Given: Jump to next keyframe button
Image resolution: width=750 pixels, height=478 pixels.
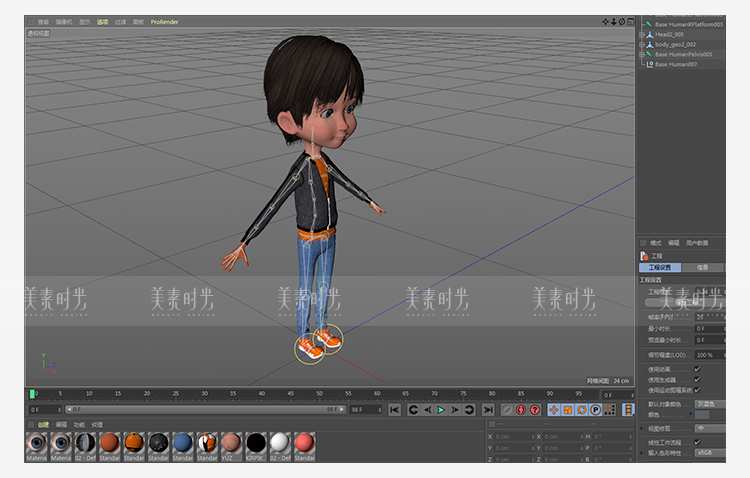Looking at the screenshot, I should pyautogui.click(x=469, y=410).
